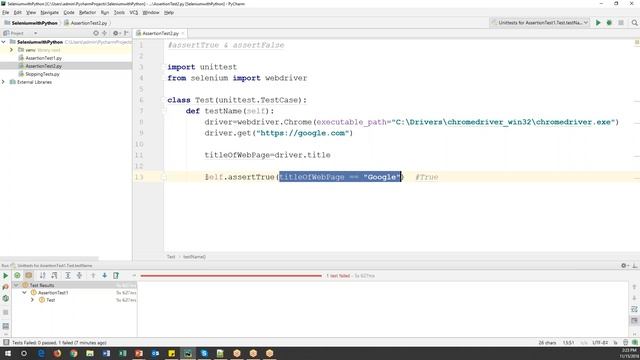
Task: Open the run configuration dropdown
Action: tap(540, 23)
